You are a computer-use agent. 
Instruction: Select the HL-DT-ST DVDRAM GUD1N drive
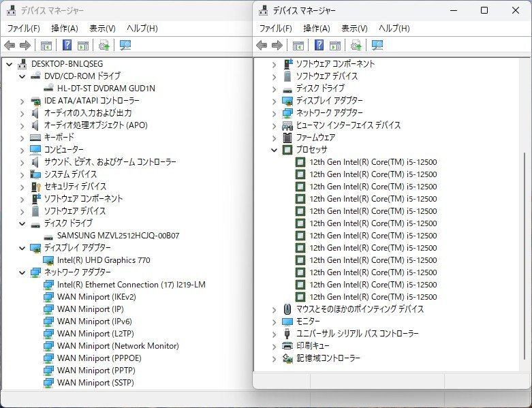pyautogui.click(x=106, y=89)
